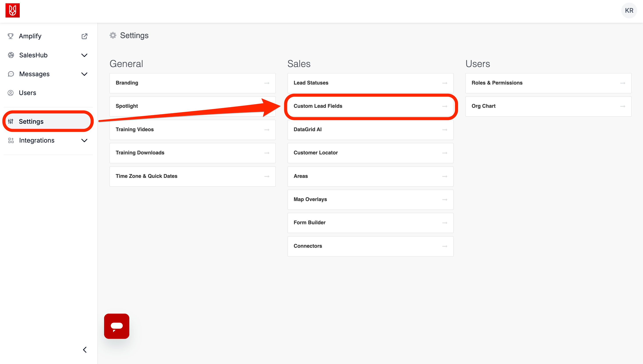The height and width of the screenshot is (364, 643).
Task: Click the Users person icon in sidebar
Action: click(x=11, y=93)
